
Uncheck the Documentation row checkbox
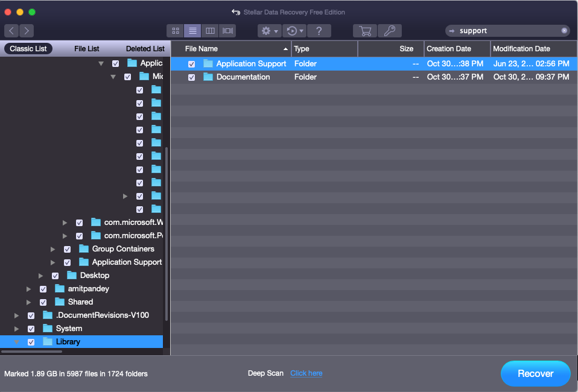pyautogui.click(x=191, y=77)
